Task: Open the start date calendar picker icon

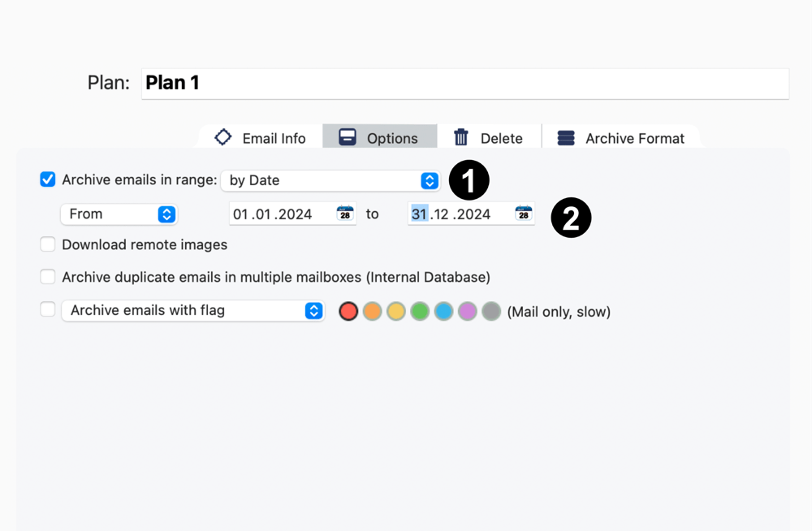Action: pyautogui.click(x=345, y=214)
